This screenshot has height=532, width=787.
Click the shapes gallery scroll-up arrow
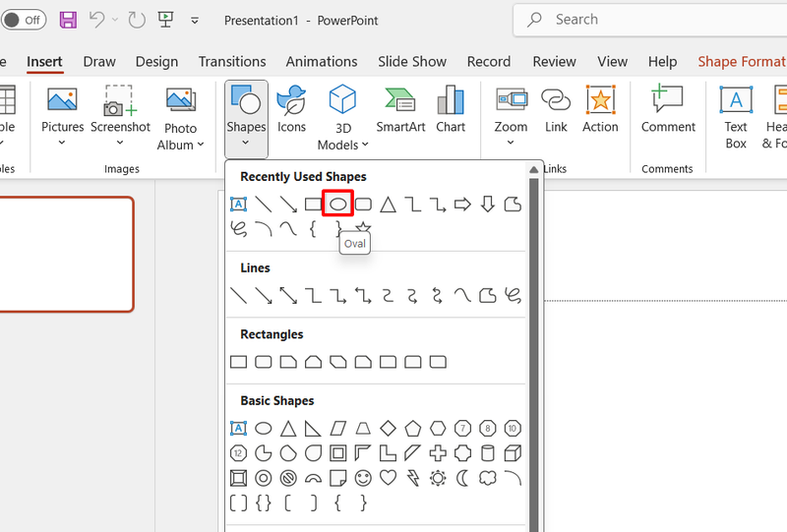(533, 170)
